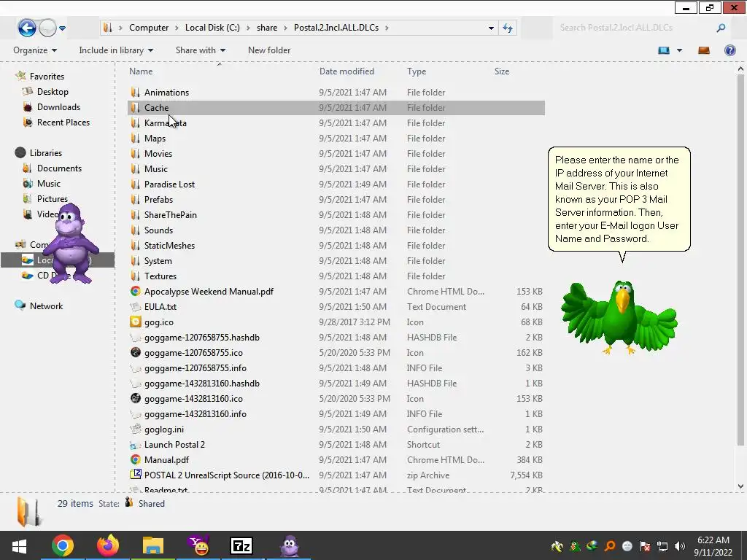The width and height of the screenshot is (747, 560).
Task: Click the Refresh button beside address bar
Action: (x=508, y=28)
